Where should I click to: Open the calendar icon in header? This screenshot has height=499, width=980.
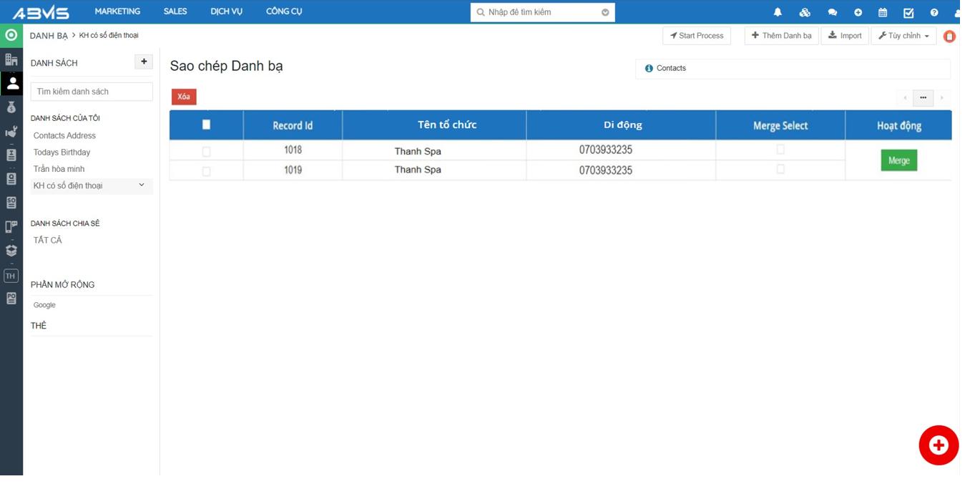point(883,12)
